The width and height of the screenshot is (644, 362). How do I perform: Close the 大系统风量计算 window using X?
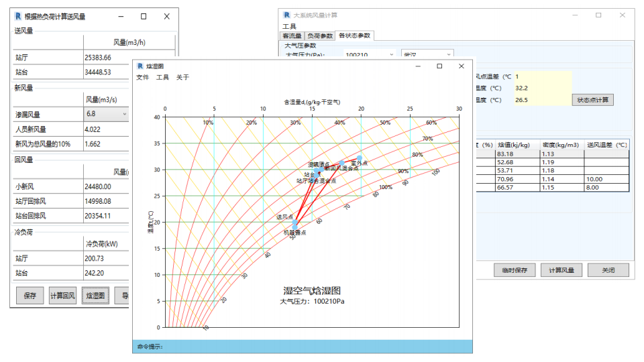point(623,15)
